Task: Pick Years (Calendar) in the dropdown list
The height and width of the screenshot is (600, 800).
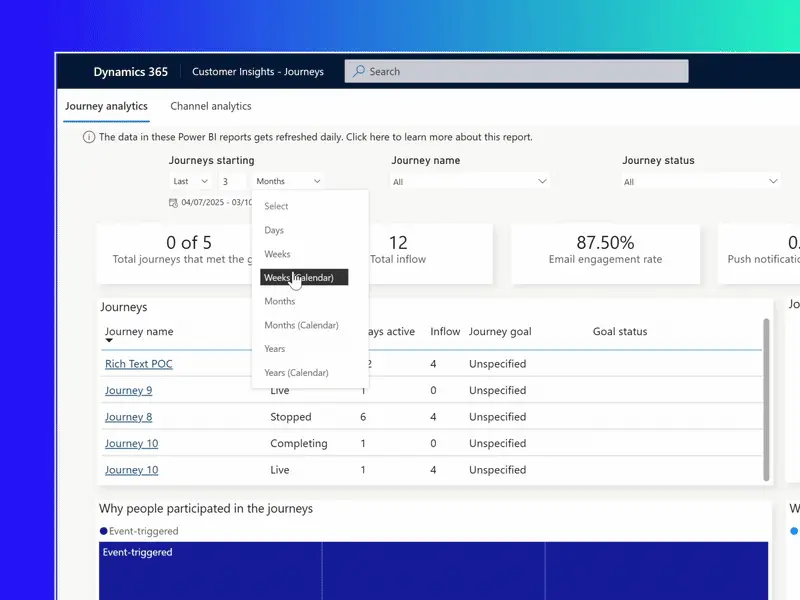Action: coord(296,373)
